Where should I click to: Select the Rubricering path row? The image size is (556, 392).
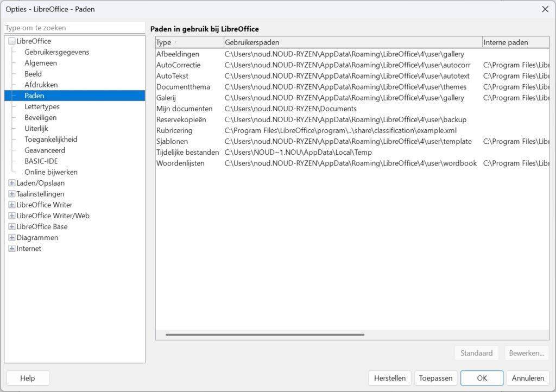[352, 130]
